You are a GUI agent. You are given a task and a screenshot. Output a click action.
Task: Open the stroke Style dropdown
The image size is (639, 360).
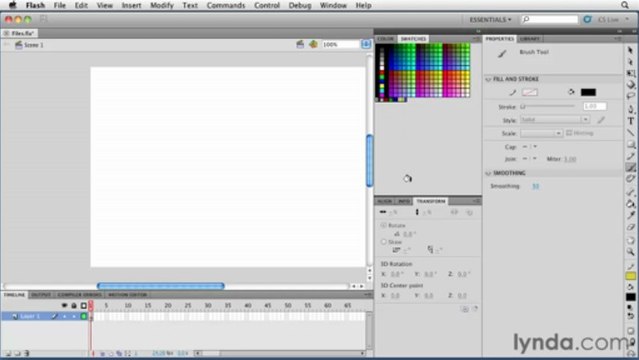555,120
